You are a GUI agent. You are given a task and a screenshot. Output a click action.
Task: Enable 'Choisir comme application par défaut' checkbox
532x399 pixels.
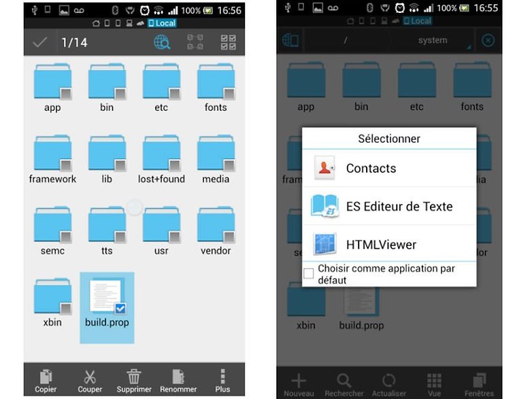309,273
